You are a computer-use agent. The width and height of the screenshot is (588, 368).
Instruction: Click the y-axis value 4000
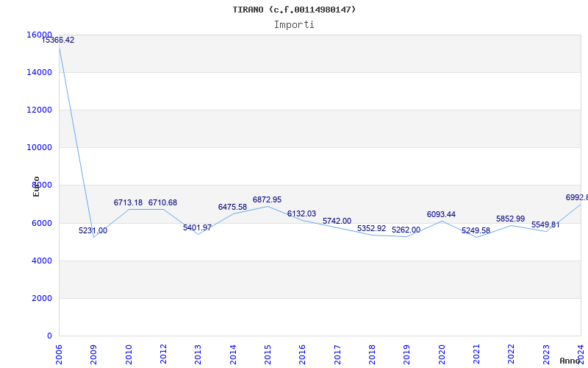tap(41, 261)
